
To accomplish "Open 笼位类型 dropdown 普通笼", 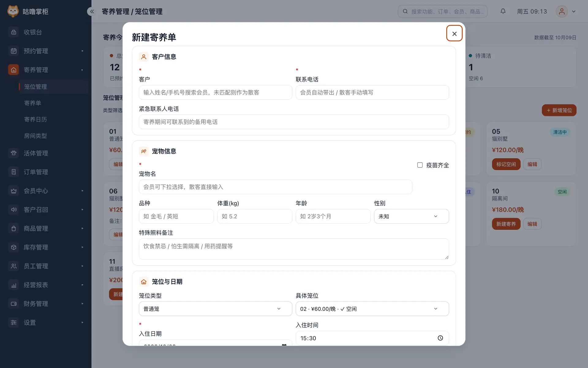I will click(215, 309).
